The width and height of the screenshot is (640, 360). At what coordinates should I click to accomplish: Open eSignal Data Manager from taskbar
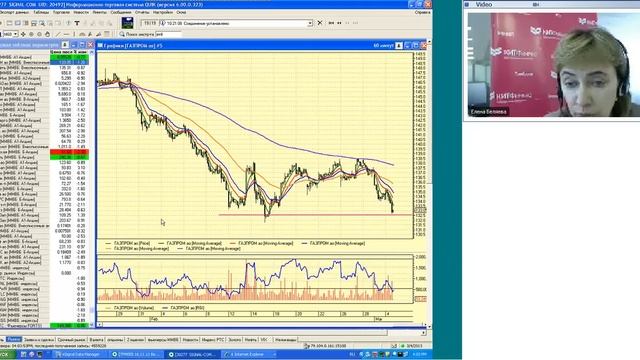click(80, 354)
